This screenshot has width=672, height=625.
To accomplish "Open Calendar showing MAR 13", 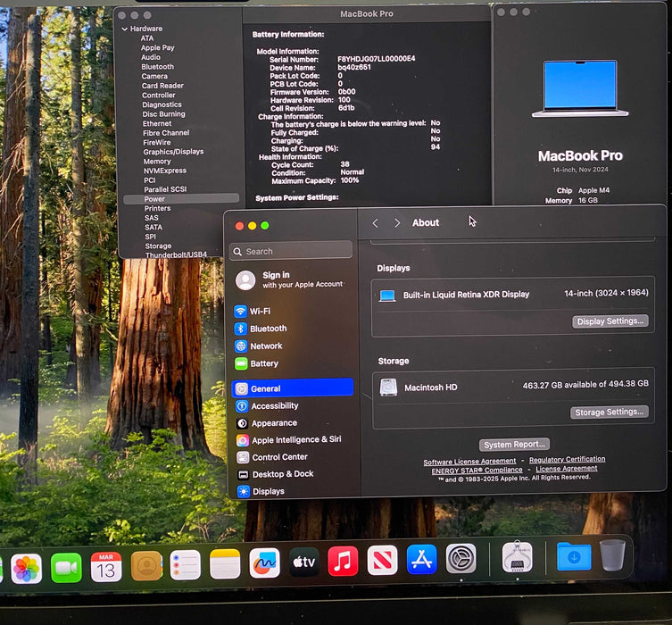I will tap(106, 567).
